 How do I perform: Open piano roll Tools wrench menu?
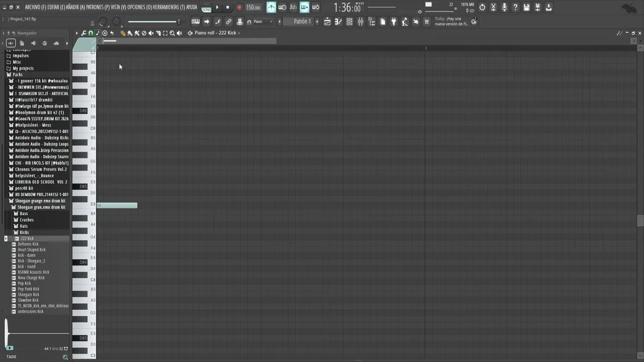click(x=84, y=33)
